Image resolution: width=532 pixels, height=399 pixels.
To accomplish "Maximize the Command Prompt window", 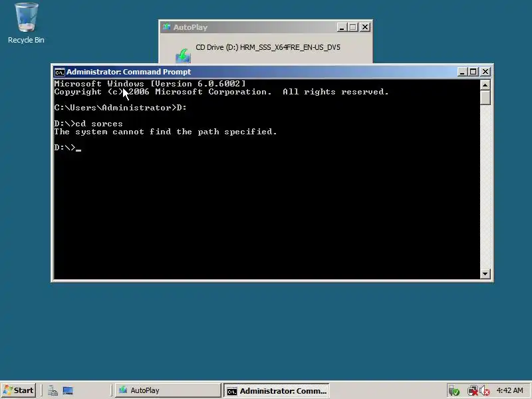I will [473, 72].
